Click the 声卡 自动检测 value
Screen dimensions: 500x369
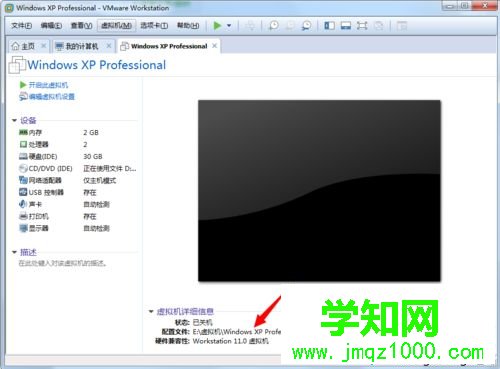pos(96,204)
